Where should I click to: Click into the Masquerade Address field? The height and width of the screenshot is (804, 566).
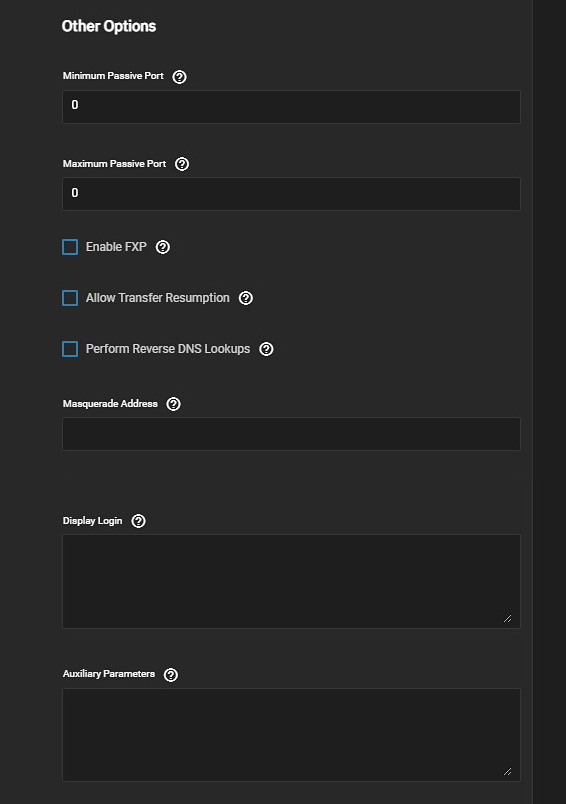[x=291, y=434]
